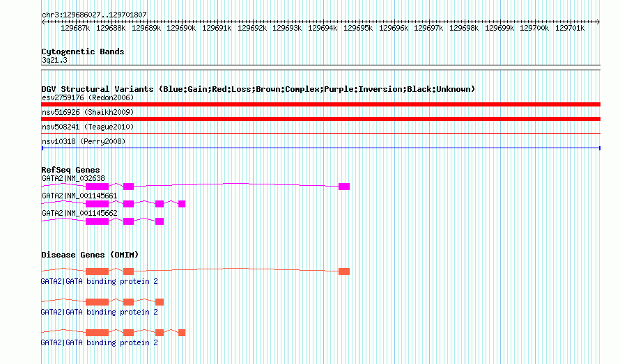This screenshot has width=620, height=364.
Task: Click the 129695k ruler position label
Action: coord(358,28)
